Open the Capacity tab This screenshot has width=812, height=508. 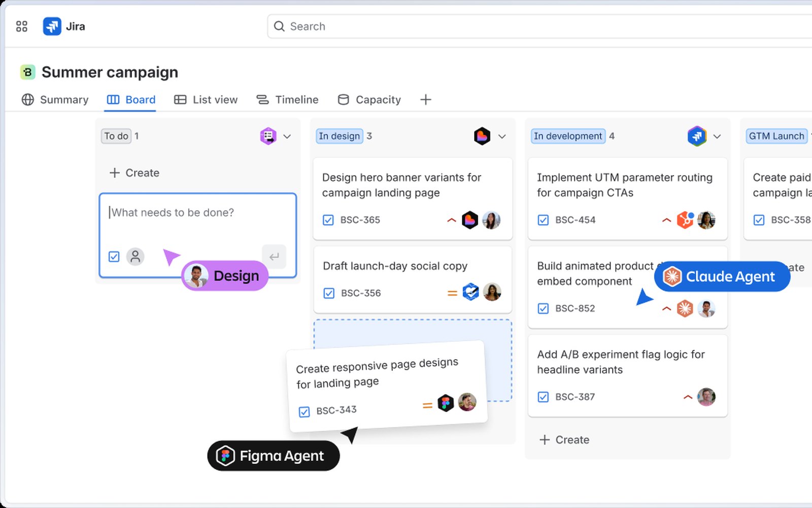click(369, 100)
